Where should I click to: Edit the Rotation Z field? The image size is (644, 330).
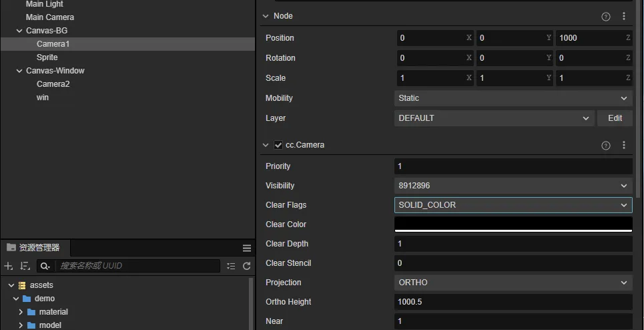(x=595, y=58)
